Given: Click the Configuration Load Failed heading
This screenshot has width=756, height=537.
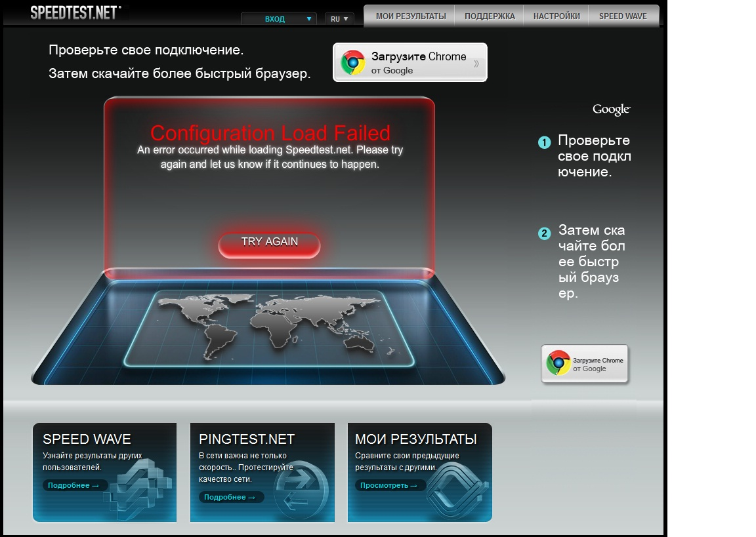Looking at the screenshot, I should click(270, 133).
